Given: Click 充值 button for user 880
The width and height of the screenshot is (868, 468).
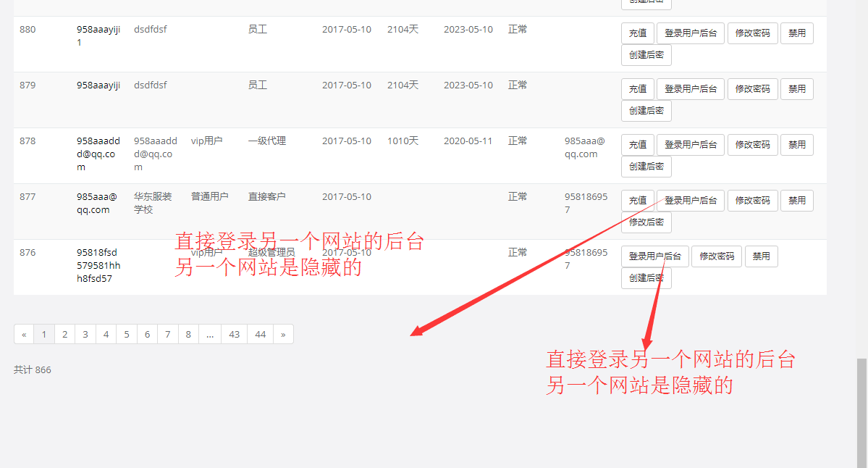Looking at the screenshot, I should click(x=637, y=33).
